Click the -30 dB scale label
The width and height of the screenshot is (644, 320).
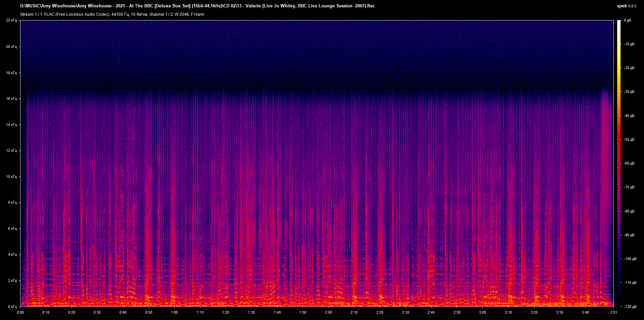[629, 92]
